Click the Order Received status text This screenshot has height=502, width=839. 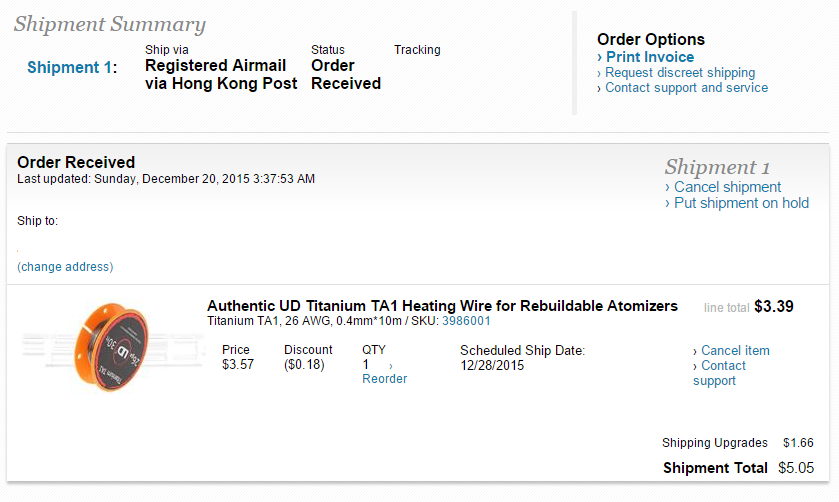click(346, 74)
